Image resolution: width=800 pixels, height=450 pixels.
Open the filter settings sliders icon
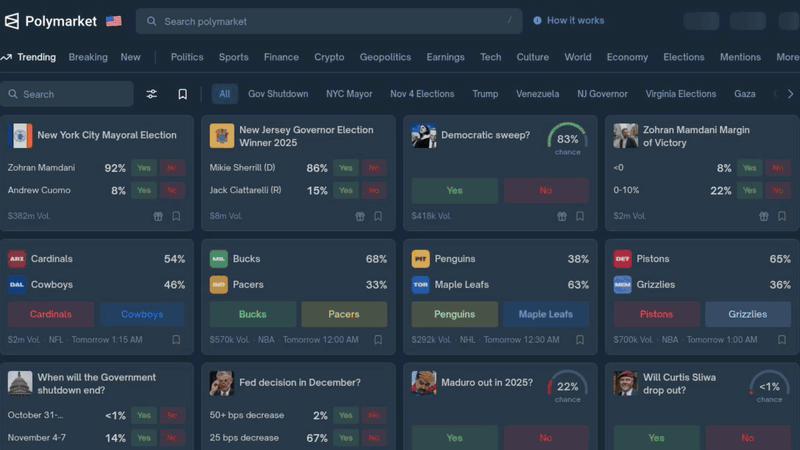152,94
